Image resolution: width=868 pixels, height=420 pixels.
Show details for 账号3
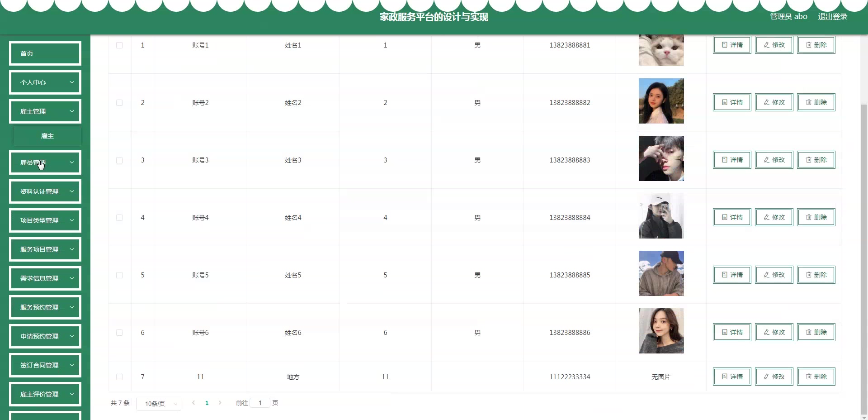pyautogui.click(x=732, y=160)
